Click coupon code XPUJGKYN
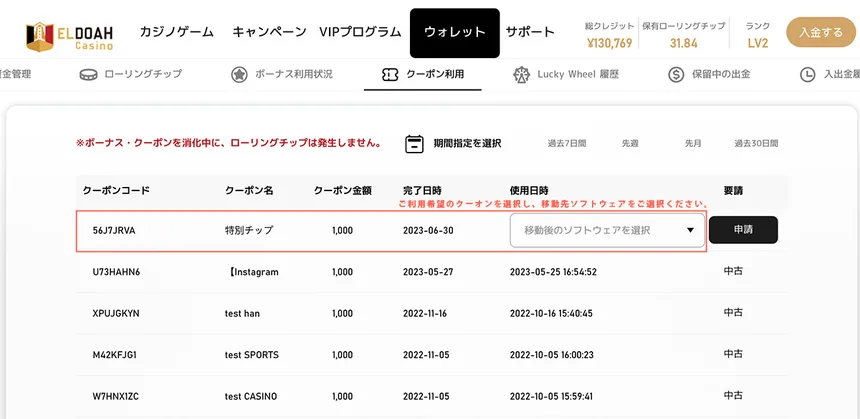 coord(116,314)
